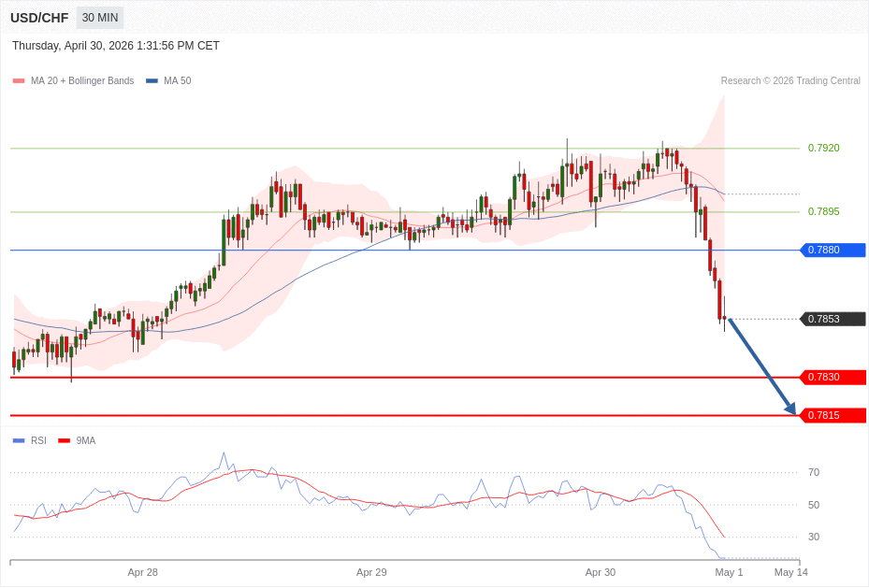Viewport: 869px width, 588px height.
Task: Click the May 14 date on the axis
Action: click(790, 572)
